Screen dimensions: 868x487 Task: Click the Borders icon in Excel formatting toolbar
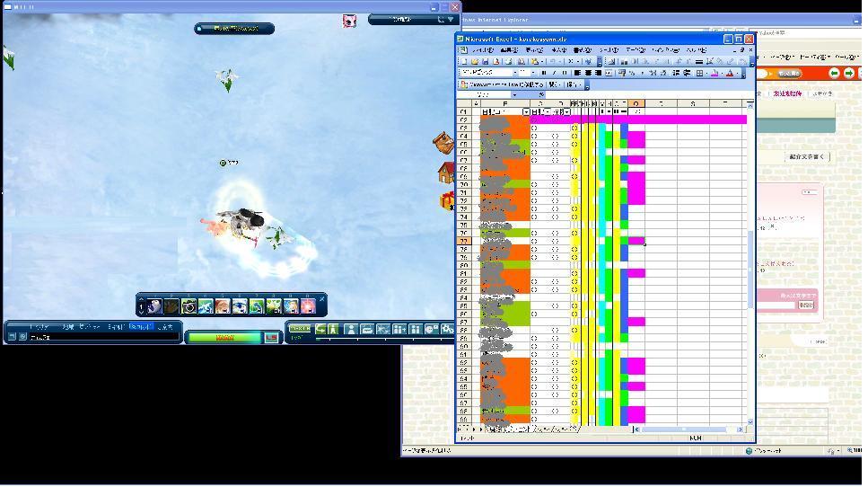[699, 73]
